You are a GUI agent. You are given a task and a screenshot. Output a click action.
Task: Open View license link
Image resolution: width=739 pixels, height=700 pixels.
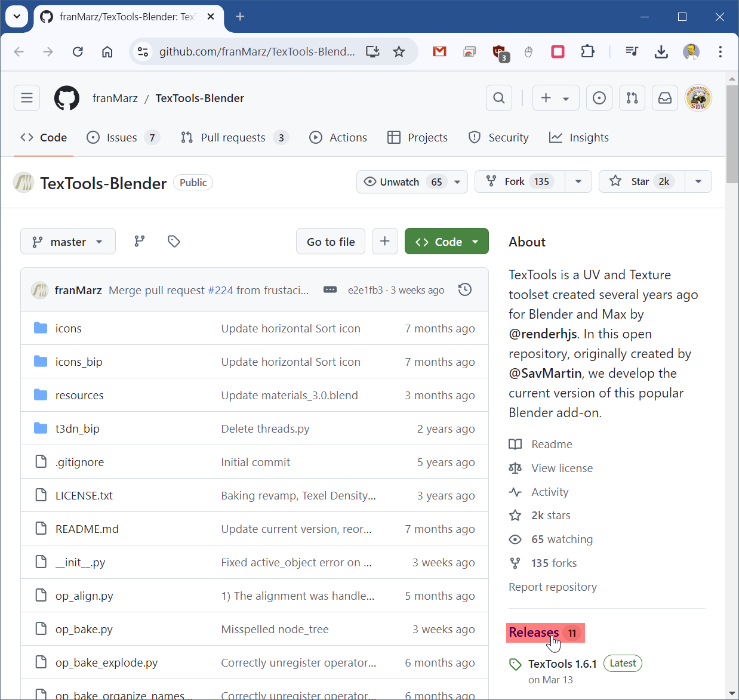551,468
